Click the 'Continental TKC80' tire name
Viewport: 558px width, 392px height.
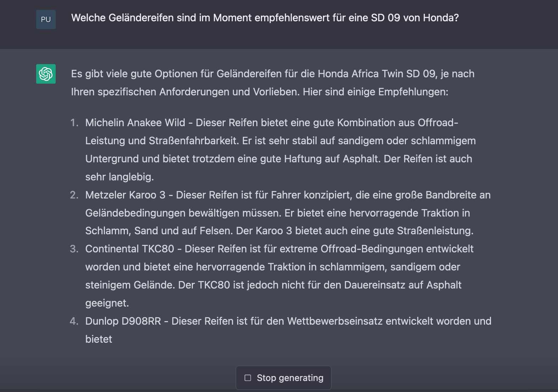pos(129,249)
